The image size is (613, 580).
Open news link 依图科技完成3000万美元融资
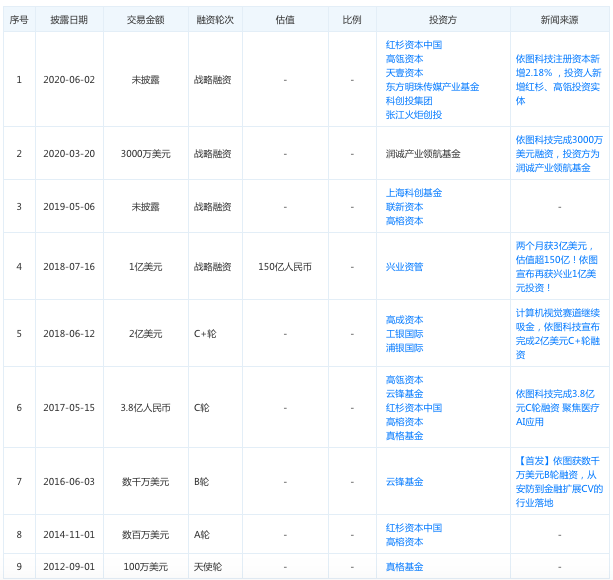pos(559,154)
